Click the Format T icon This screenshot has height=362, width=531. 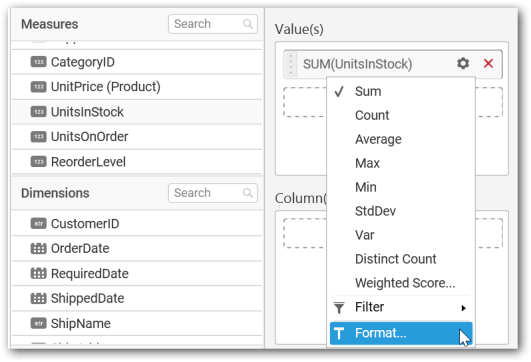pos(339,334)
